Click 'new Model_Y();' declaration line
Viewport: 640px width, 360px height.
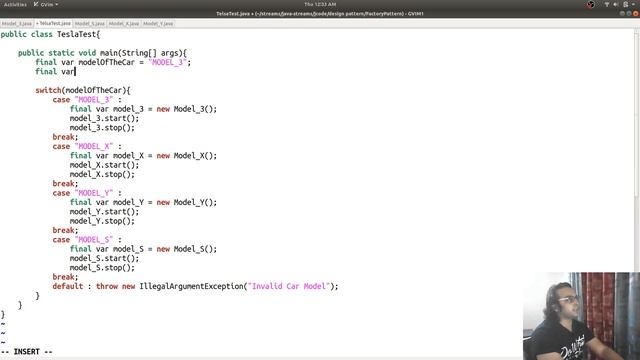click(143, 202)
